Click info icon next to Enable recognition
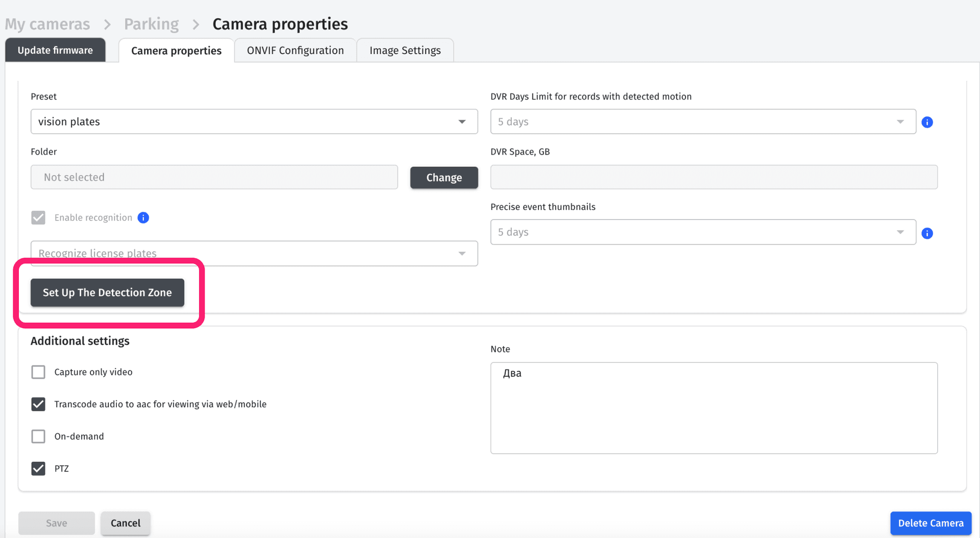 (x=143, y=218)
